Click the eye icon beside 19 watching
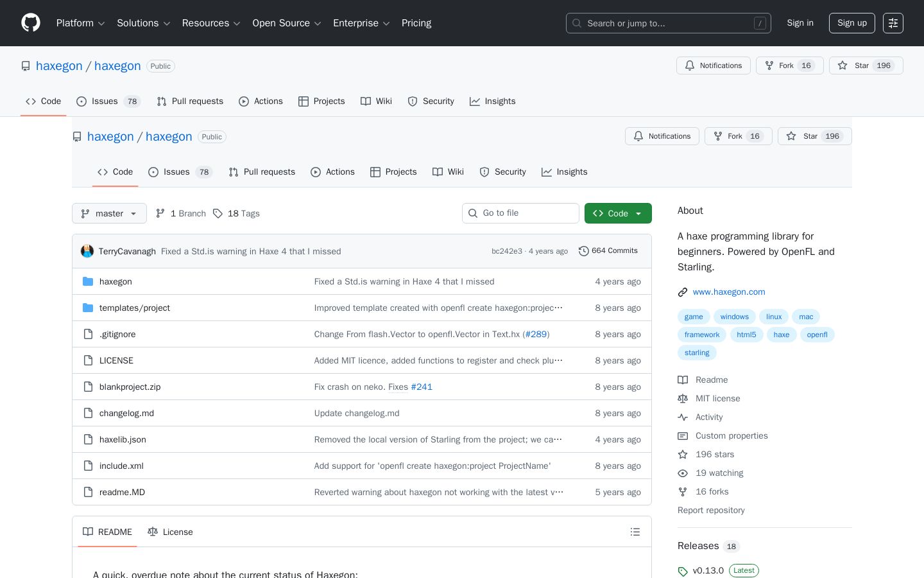The width and height of the screenshot is (924, 578). tap(683, 473)
